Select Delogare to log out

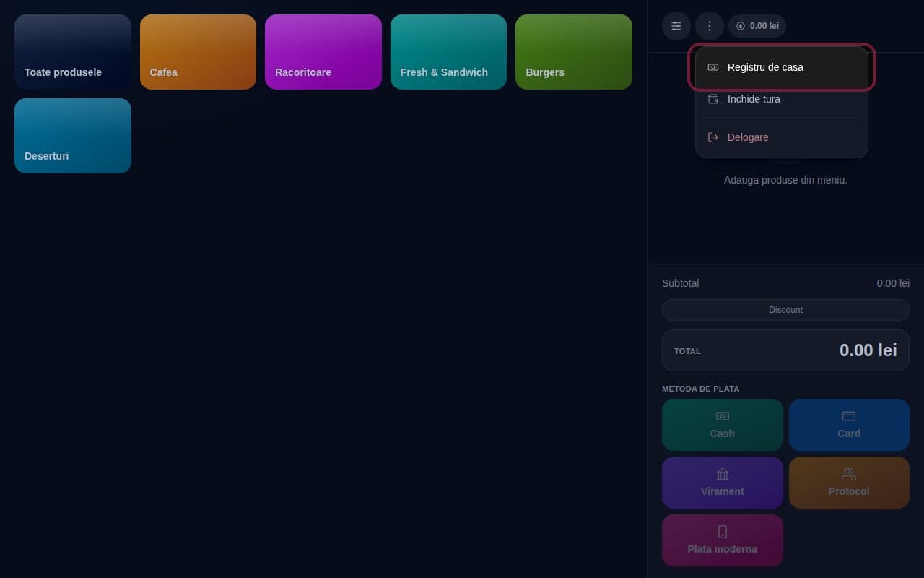point(782,137)
